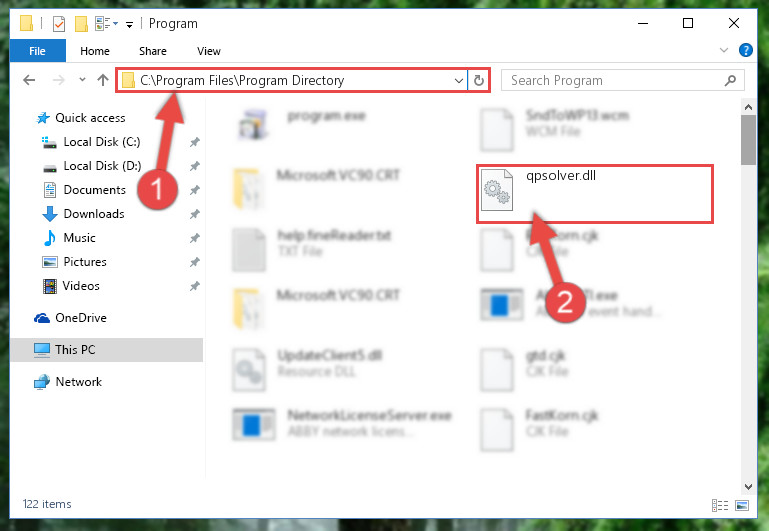This screenshot has height=531, width=769.
Task: Open the File ribbon tab
Action: (37, 51)
